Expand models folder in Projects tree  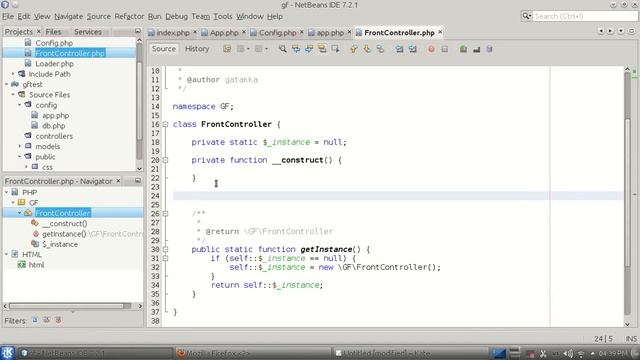tap(20, 146)
